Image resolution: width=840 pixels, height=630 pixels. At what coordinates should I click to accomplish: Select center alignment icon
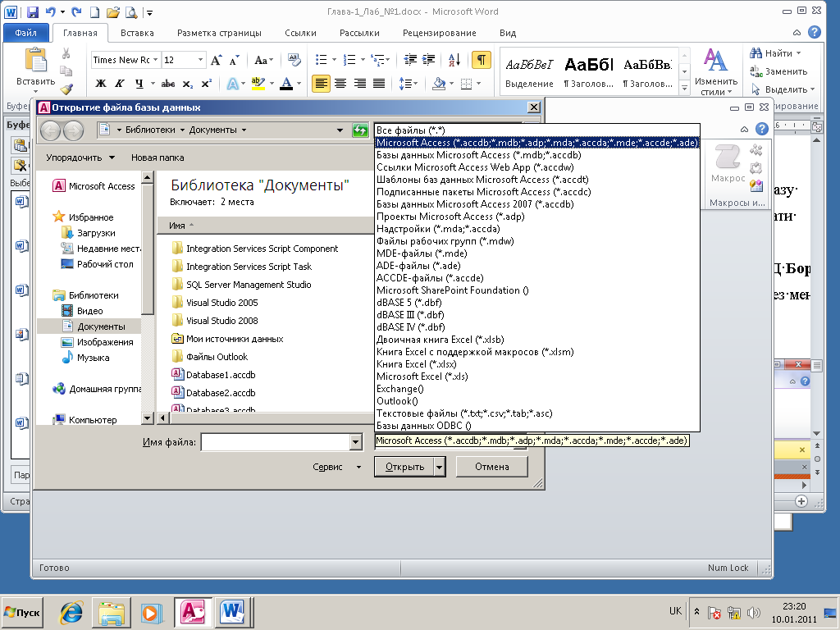(x=340, y=84)
